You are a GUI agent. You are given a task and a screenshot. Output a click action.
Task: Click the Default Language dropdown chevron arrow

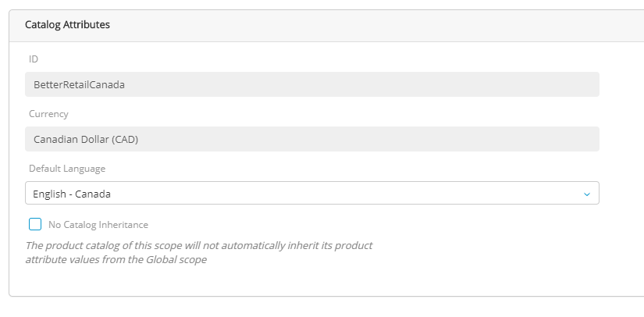(x=586, y=194)
